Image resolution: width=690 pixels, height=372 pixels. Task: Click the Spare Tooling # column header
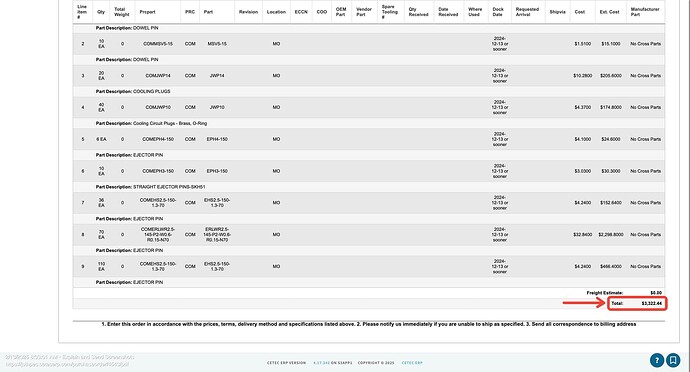pyautogui.click(x=389, y=12)
